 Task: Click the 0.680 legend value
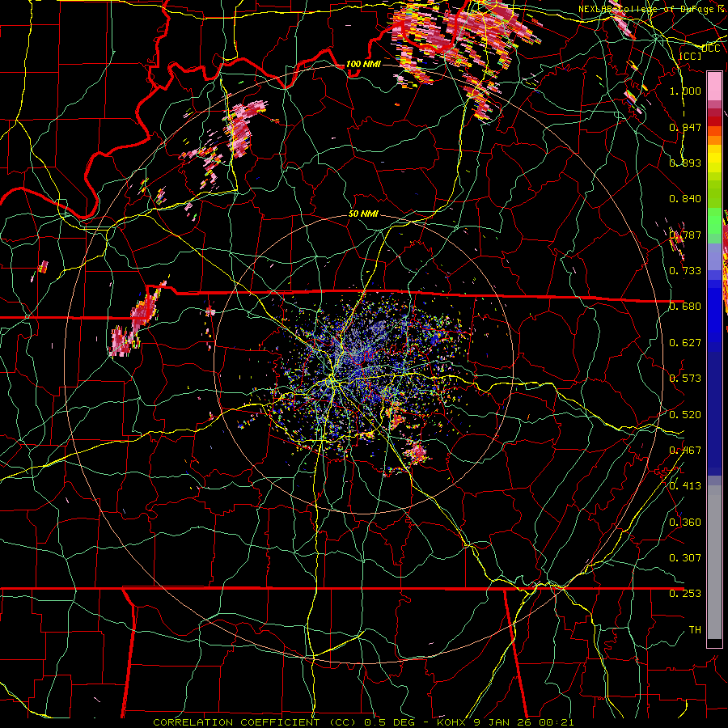pyautogui.click(x=685, y=307)
